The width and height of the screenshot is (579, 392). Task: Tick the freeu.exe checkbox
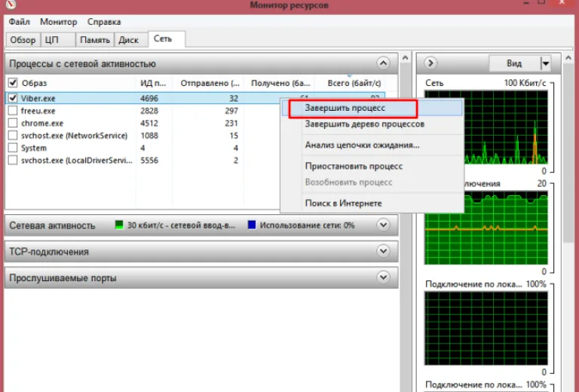point(13,110)
